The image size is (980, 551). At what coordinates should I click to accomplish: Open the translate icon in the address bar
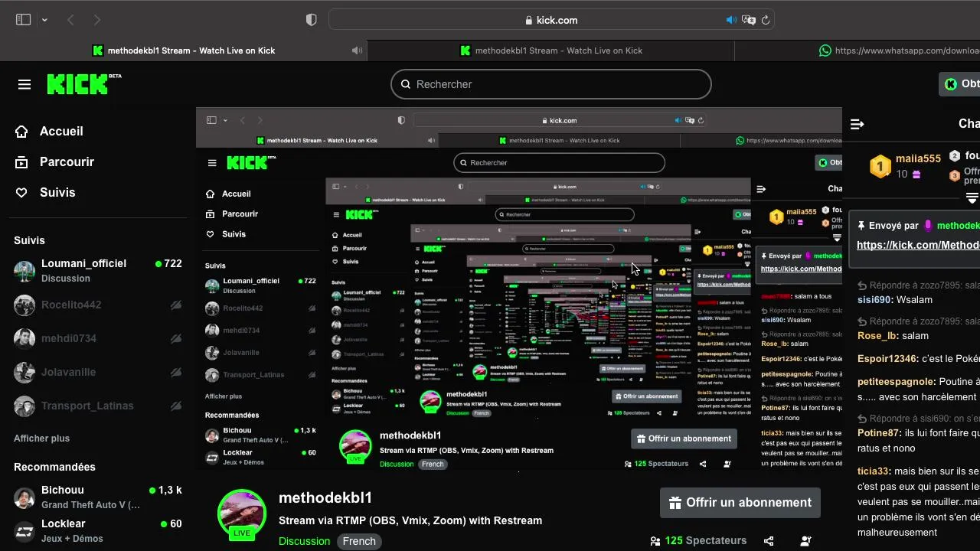(749, 20)
